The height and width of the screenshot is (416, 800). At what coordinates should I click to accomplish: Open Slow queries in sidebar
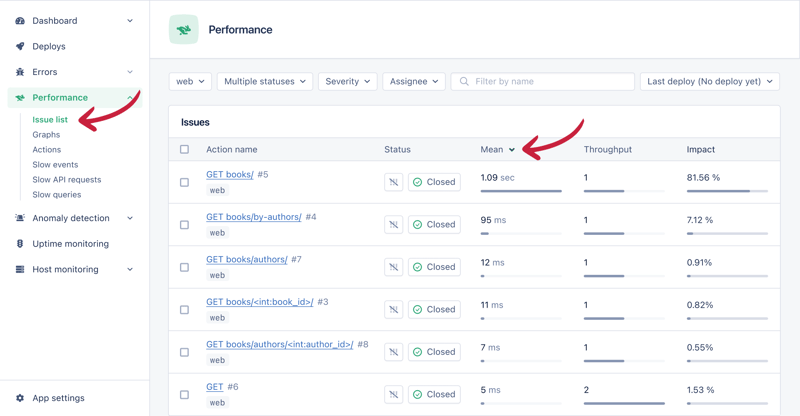[x=57, y=195]
